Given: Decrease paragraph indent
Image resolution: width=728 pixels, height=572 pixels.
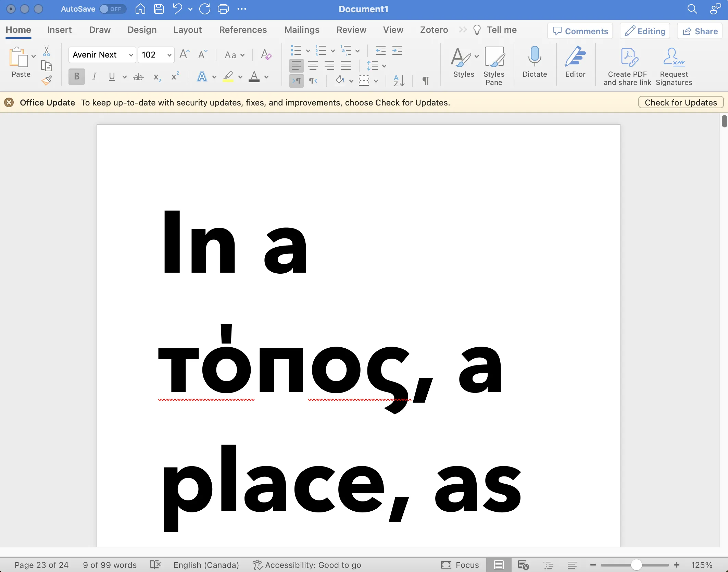Looking at the screenshot, I should 380,51.
